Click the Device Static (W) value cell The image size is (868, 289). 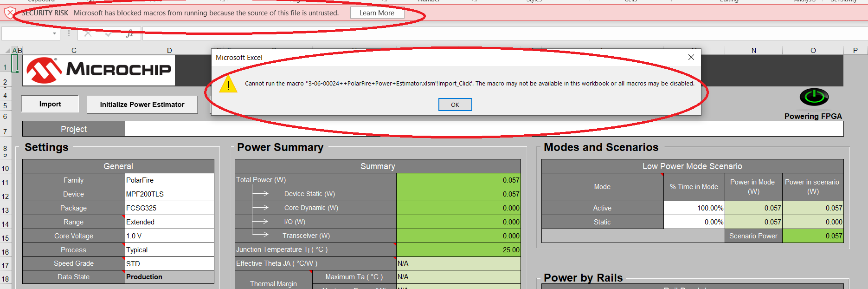458,194
